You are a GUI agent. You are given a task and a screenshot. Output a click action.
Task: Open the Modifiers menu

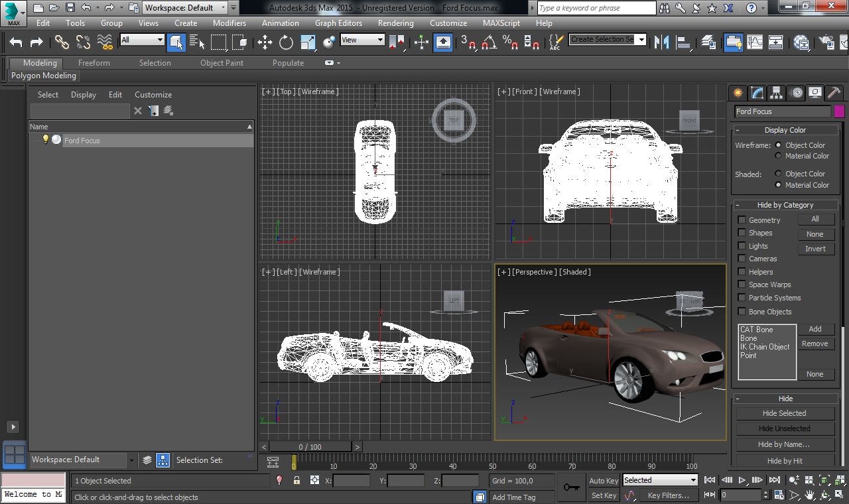click(229, 23)
